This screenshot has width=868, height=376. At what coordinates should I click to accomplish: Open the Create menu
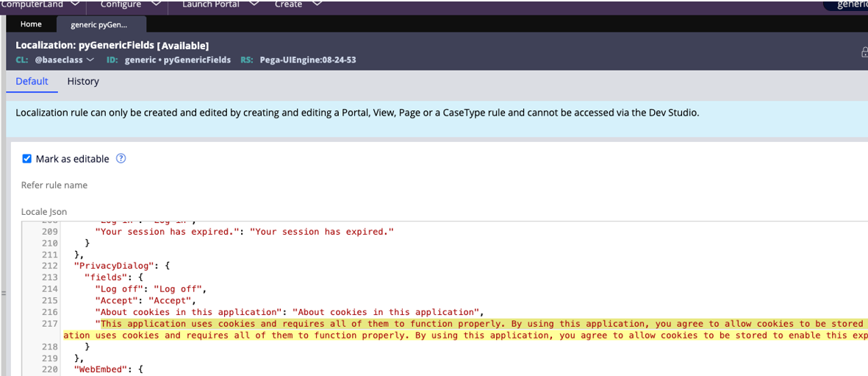(x=298, y=4)
